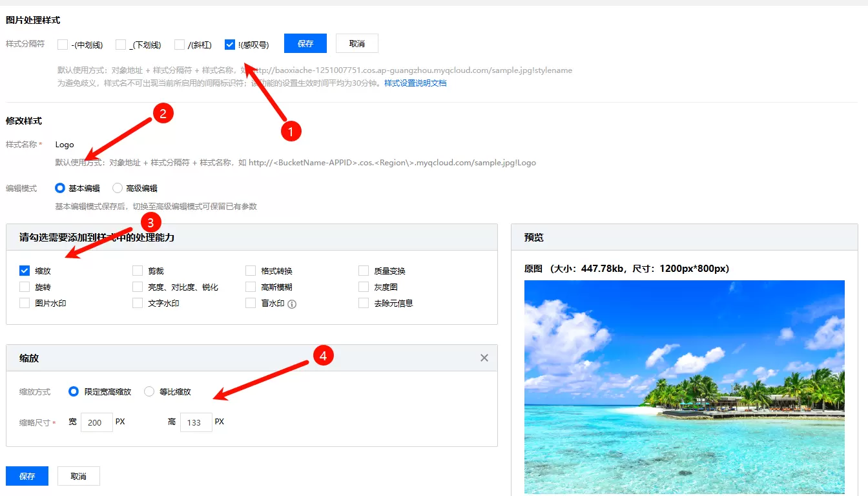Tick the 格式转换 checkbox
This screenshot has height=496, width=868.
point(251,271)
